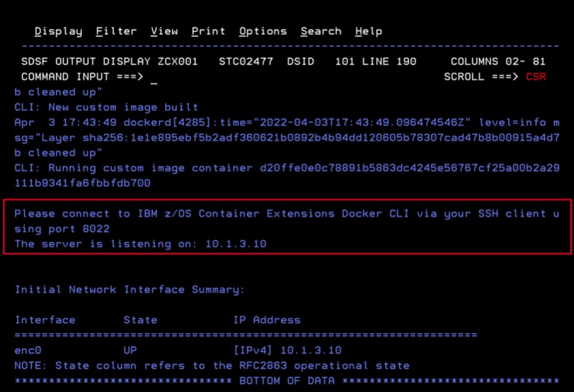Open the Filter menu
Screen dimensions: 574x392
(x=116, y=31)
